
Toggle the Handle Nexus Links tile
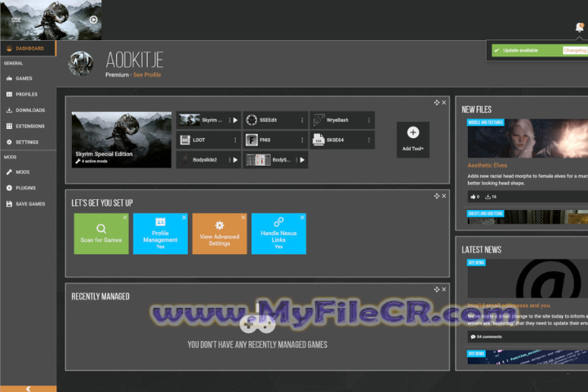tap(278, 234)
